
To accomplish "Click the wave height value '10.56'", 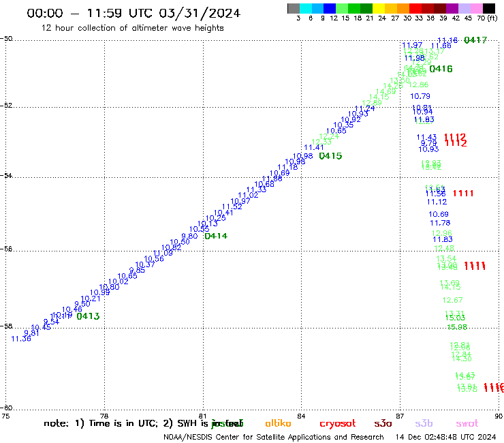I will 154,259.
